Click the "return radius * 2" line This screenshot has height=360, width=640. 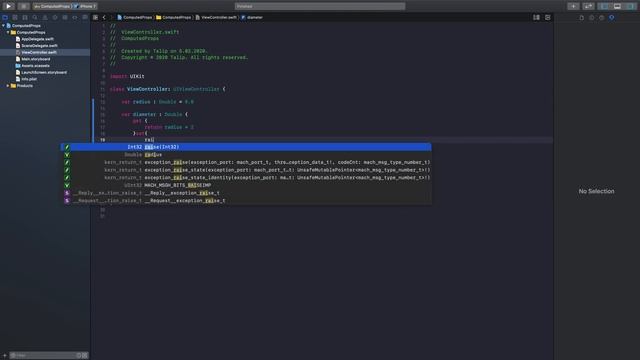point(169,127)
